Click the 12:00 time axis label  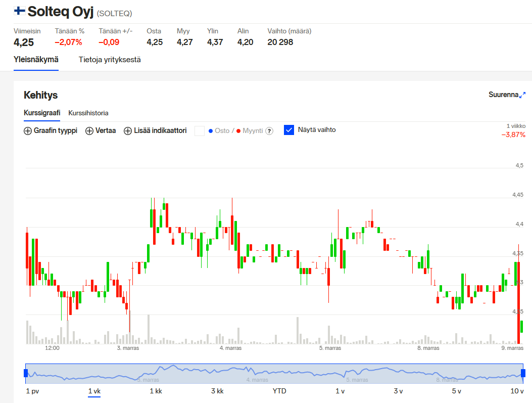coord(52,348)
